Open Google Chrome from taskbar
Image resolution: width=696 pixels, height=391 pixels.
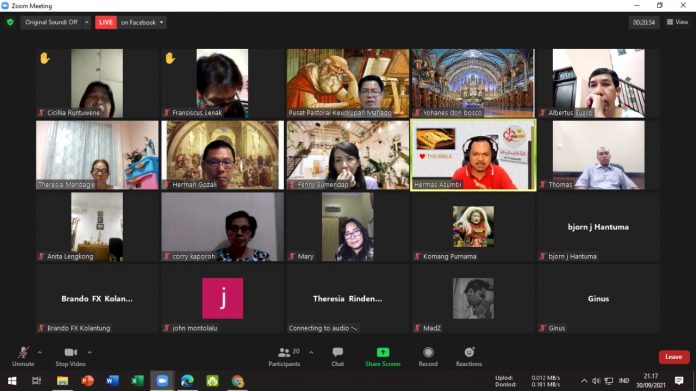point(237,381)
